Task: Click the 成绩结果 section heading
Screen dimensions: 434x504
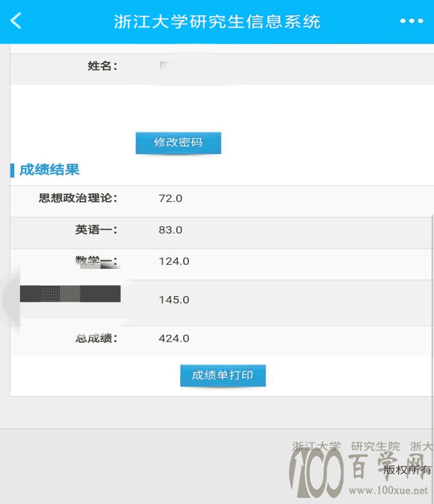Action: pyautogui.click(x=49, y=170)
